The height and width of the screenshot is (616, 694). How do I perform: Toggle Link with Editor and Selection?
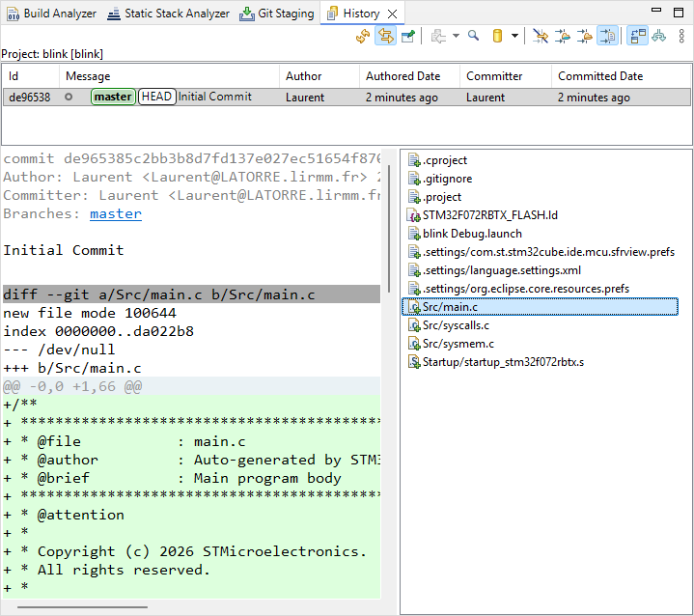coord(385,37)
